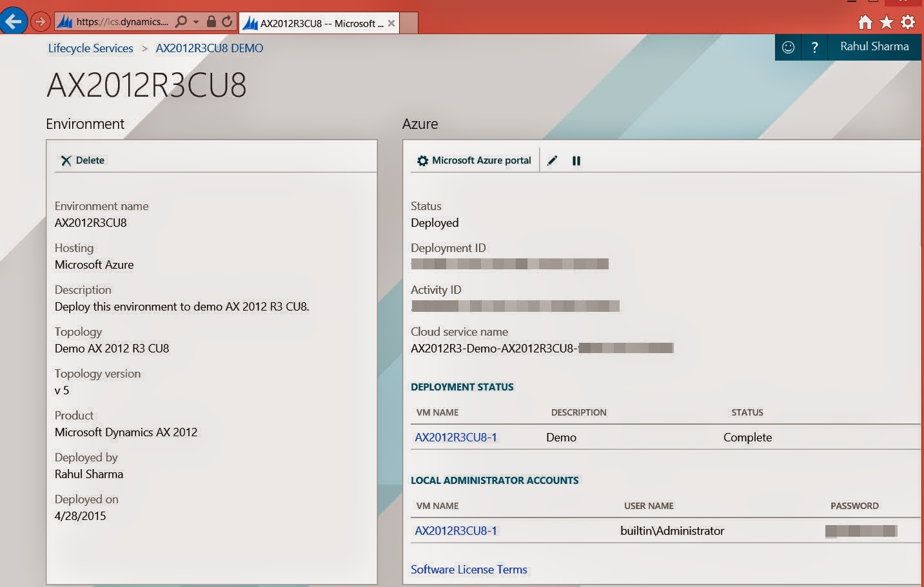Open the blank new tab button
Screen dimensions: 924x587
point(409,23)
